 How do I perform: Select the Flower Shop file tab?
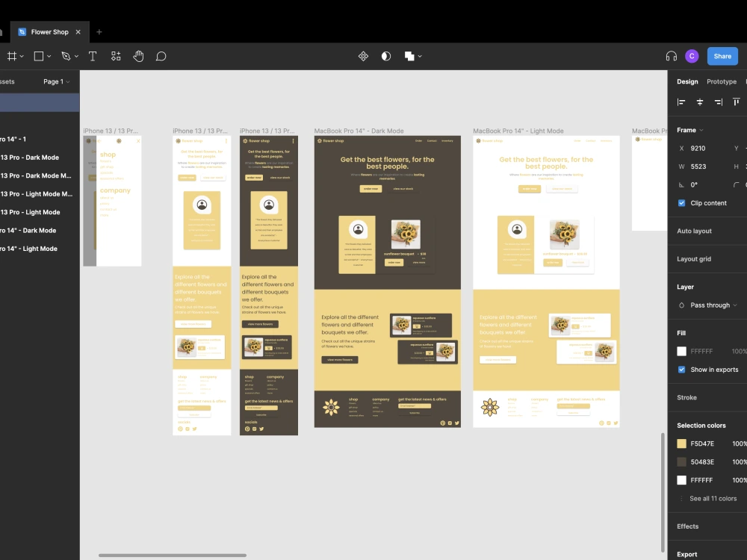49,32
